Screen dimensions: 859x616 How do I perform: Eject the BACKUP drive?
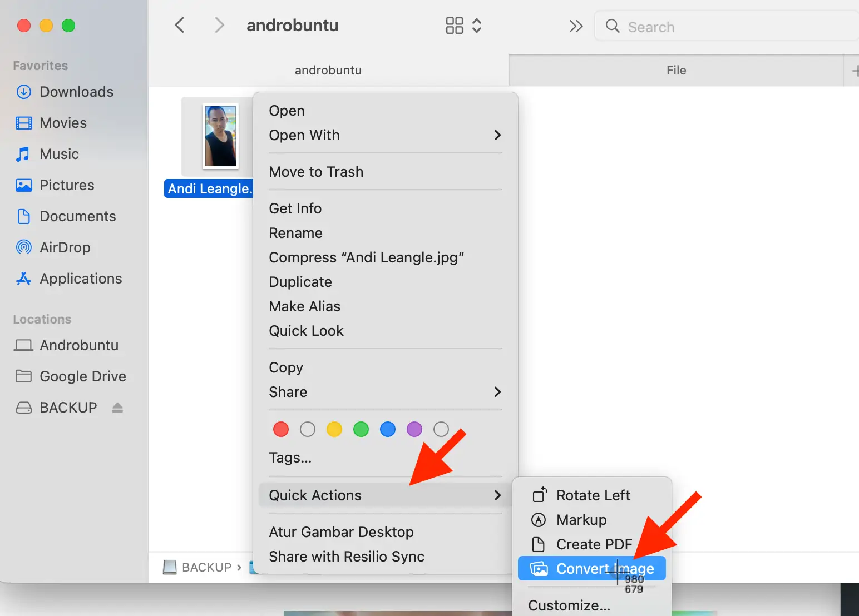[117, 408]
